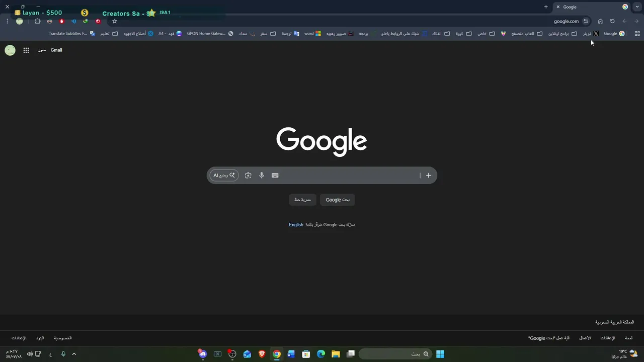644x362 pixels.
Task: Click the بحث Google search button
Action: (338, 200)
